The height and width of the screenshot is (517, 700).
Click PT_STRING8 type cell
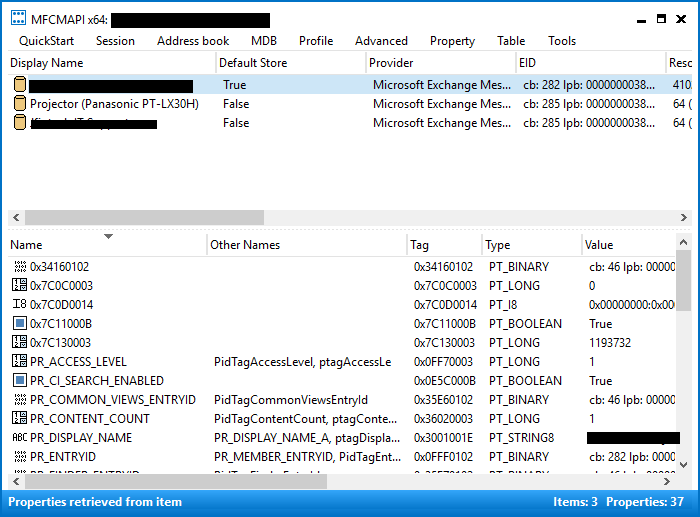pos(521,438)
